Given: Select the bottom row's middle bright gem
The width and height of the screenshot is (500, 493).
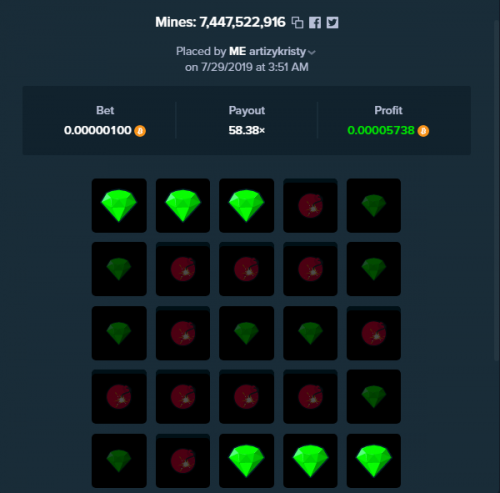Looking at the screenshot, I should 310,461.
